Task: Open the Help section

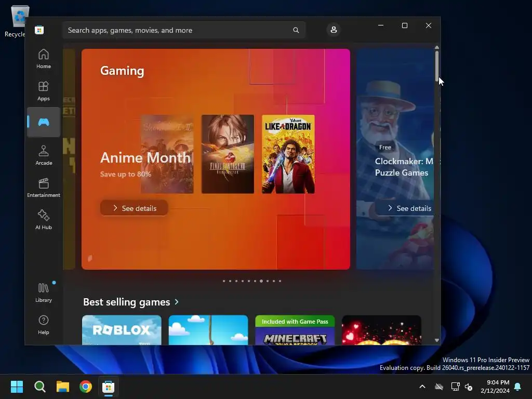Action: (x=44, y=325)
